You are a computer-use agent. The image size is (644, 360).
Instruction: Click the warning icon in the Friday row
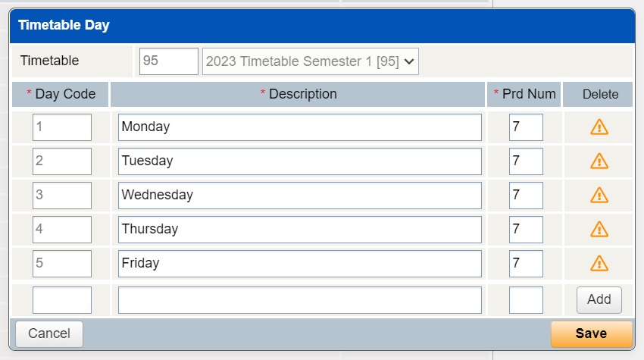pos(599,263)
